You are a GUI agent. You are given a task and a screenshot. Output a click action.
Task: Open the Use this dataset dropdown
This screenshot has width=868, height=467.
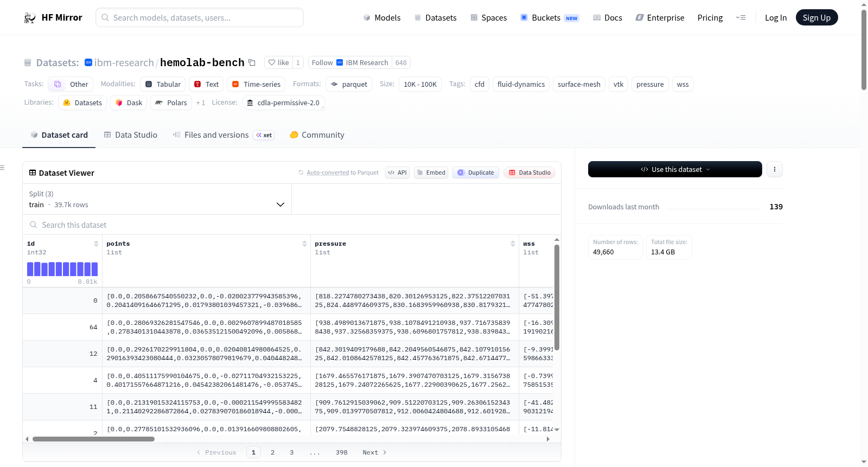coord(675,169)
